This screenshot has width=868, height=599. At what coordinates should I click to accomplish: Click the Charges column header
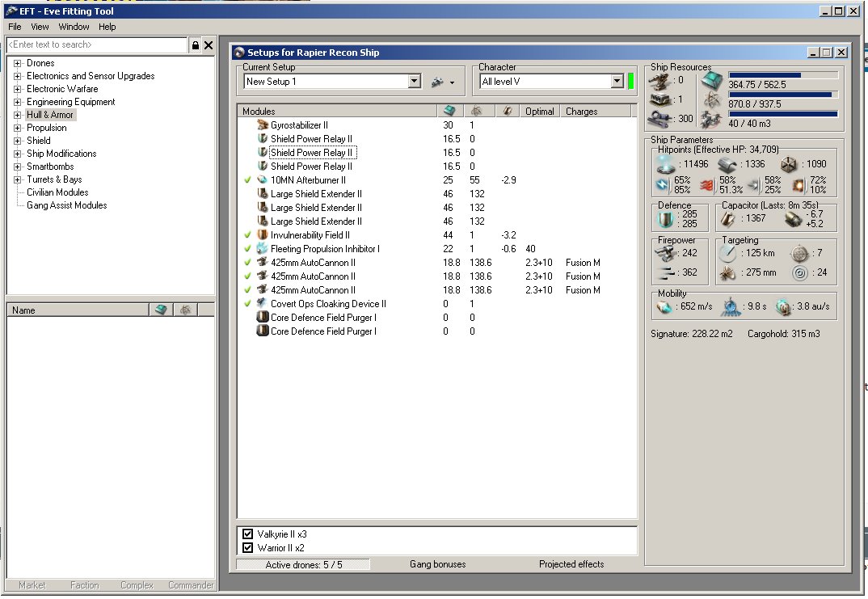pyautogui.click(x=595, y=111)
